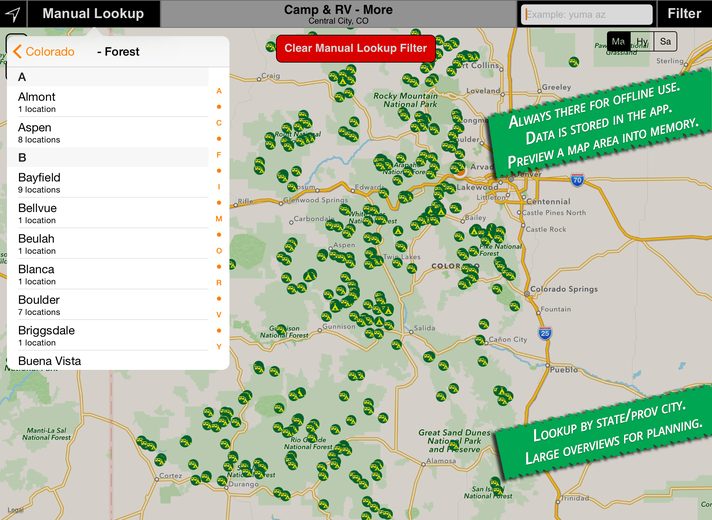Select Aspen with 8 locations
Viewport: 712px width, 520px height.
108,132
